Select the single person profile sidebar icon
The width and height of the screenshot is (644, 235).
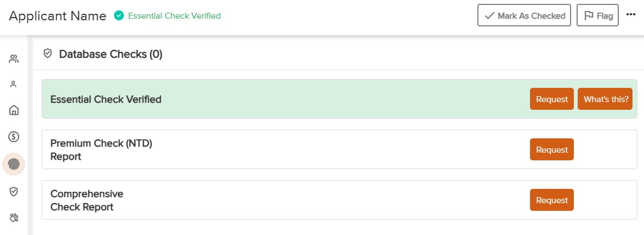[x=14, y=85]
